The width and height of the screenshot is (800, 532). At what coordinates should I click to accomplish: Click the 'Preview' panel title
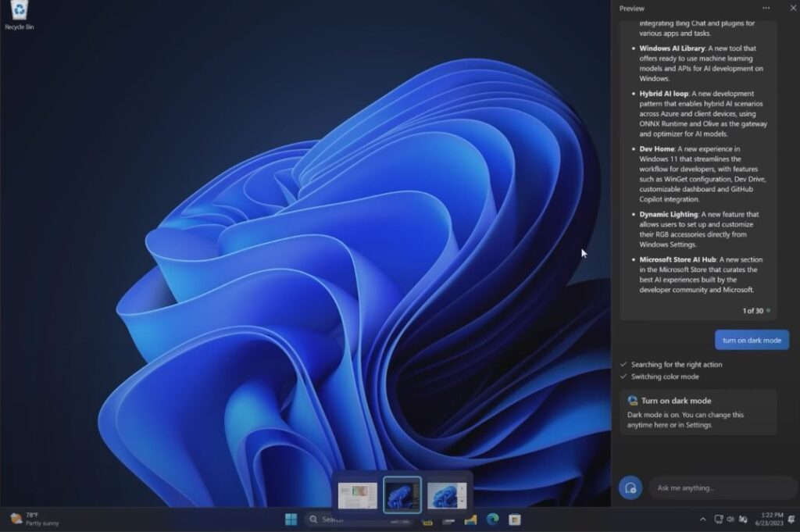tap(631, 9)
